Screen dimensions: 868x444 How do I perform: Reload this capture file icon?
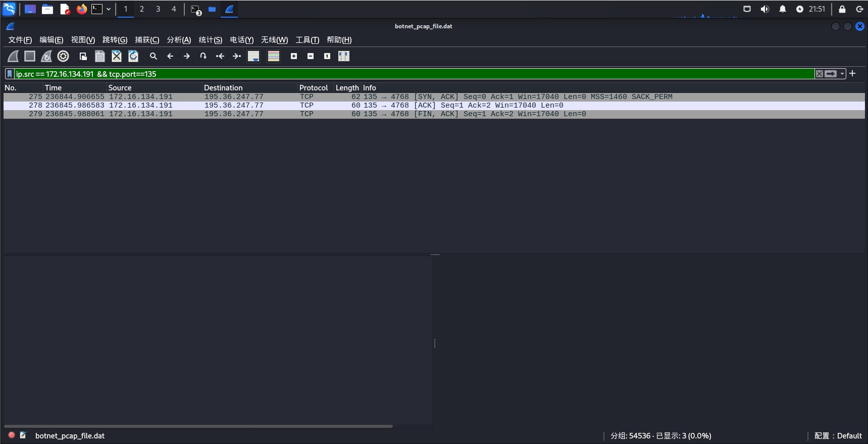[133, 56]
